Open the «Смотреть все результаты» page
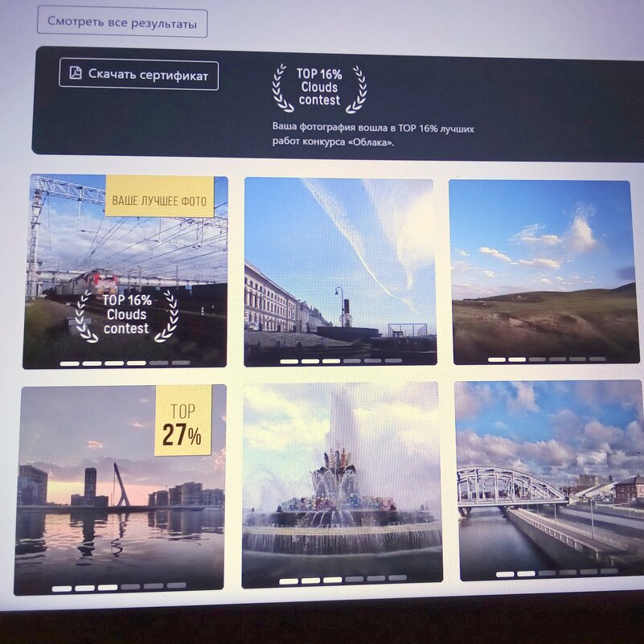 click(122, 23)
